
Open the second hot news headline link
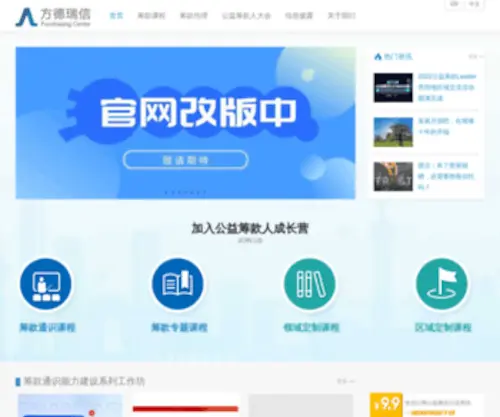[x=446, y=126]
